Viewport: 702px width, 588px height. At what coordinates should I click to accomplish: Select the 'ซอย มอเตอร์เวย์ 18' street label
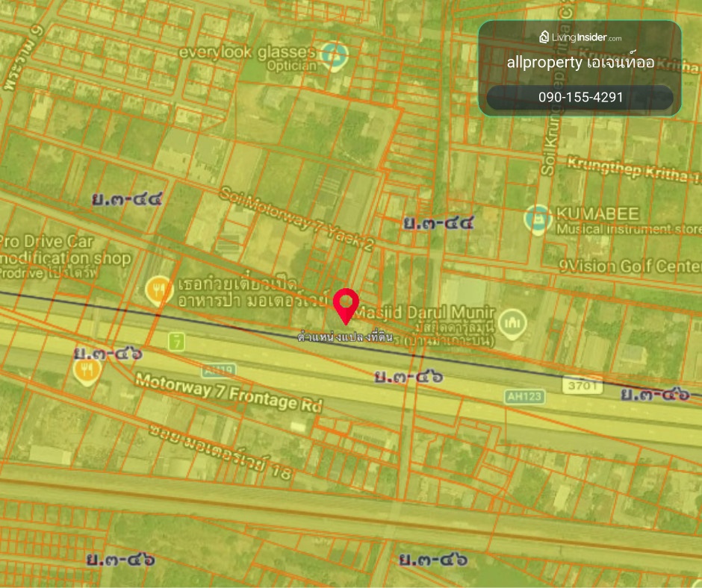221,452
